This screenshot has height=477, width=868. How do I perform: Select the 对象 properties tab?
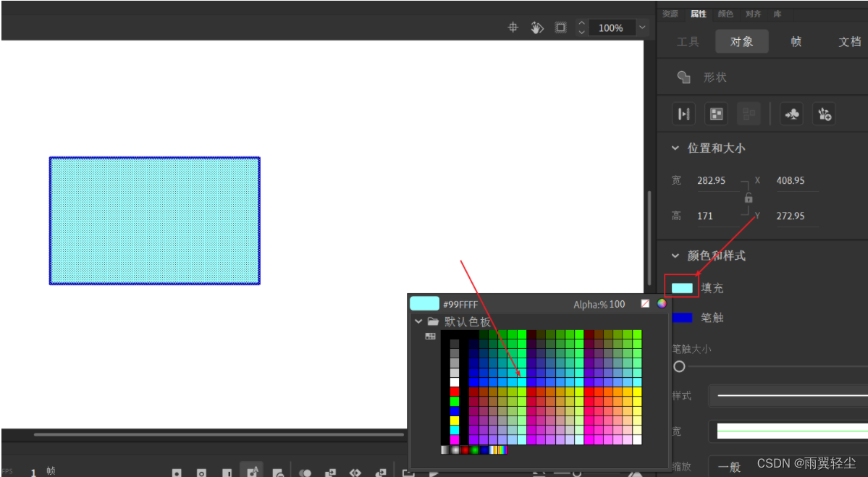point(742,41)
